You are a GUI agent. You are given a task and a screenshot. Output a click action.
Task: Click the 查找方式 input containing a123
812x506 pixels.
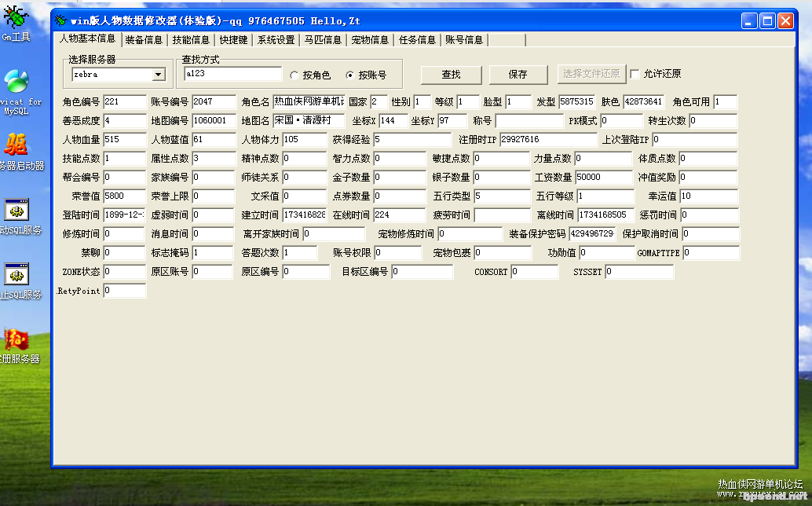point(233,74)
